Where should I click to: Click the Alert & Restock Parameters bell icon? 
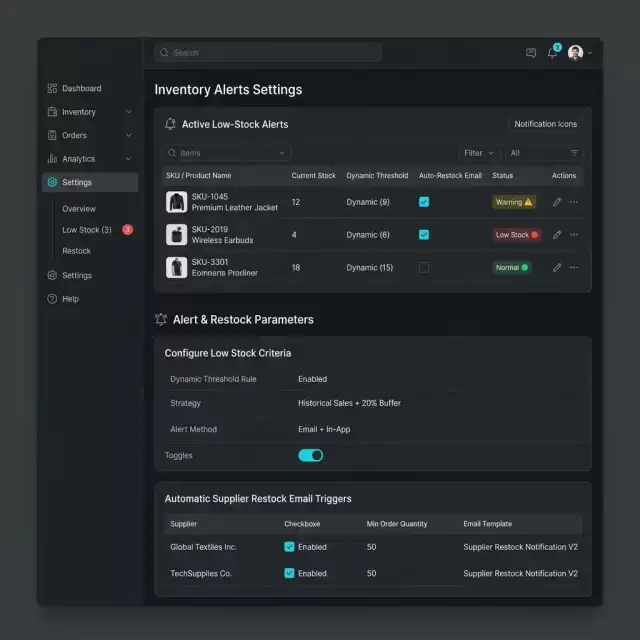point(161,319)
